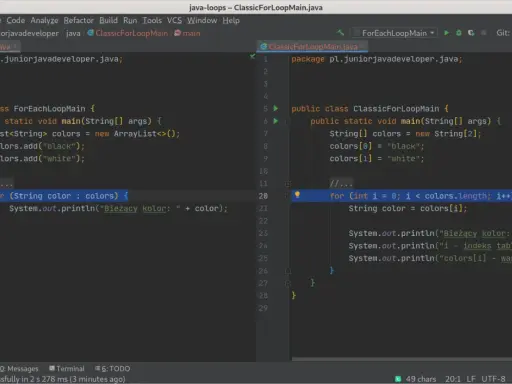
Task: Click the Git: label in the toolbar
Action: (503, 33)
